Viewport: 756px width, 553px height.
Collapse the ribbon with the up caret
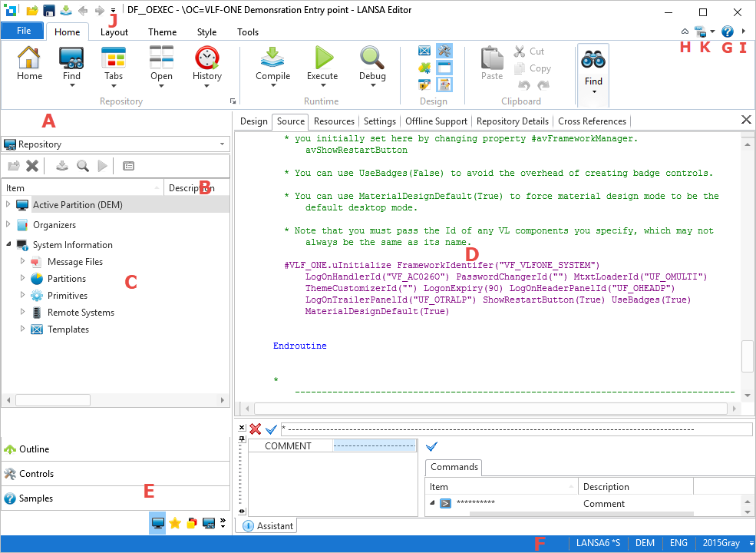pos(685,31)
